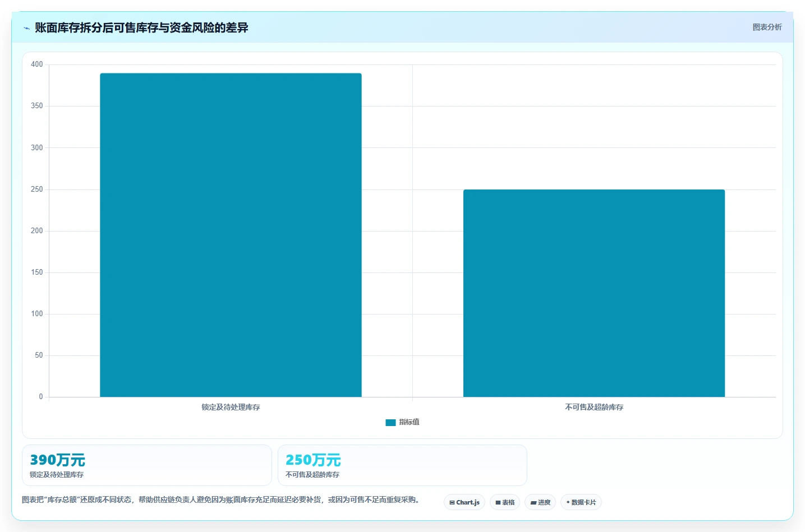
Task: Click the chart title 账面库存拆分后可售库存与资金风险的差异
Action: (141, 27)
